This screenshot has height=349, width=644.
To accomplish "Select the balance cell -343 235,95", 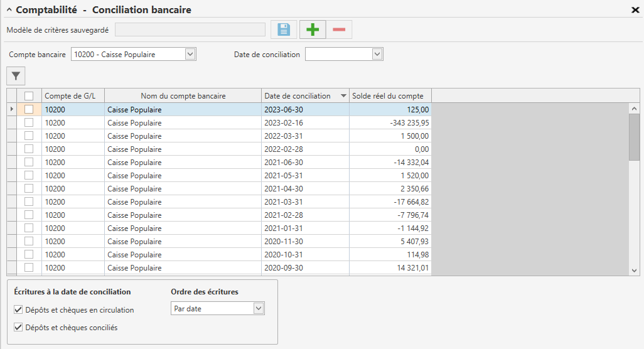I will (390, 123).
